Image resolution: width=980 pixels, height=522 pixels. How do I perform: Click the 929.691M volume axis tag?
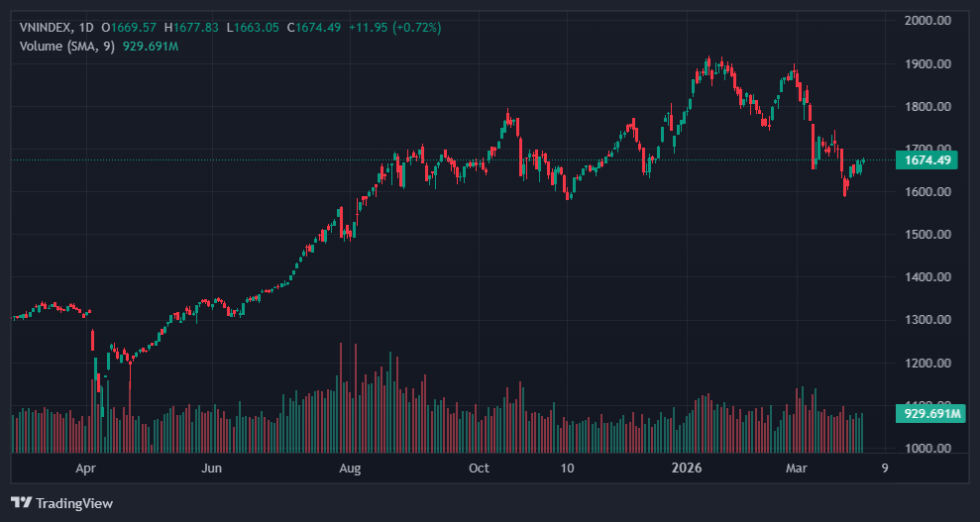(x=927, y=413)
